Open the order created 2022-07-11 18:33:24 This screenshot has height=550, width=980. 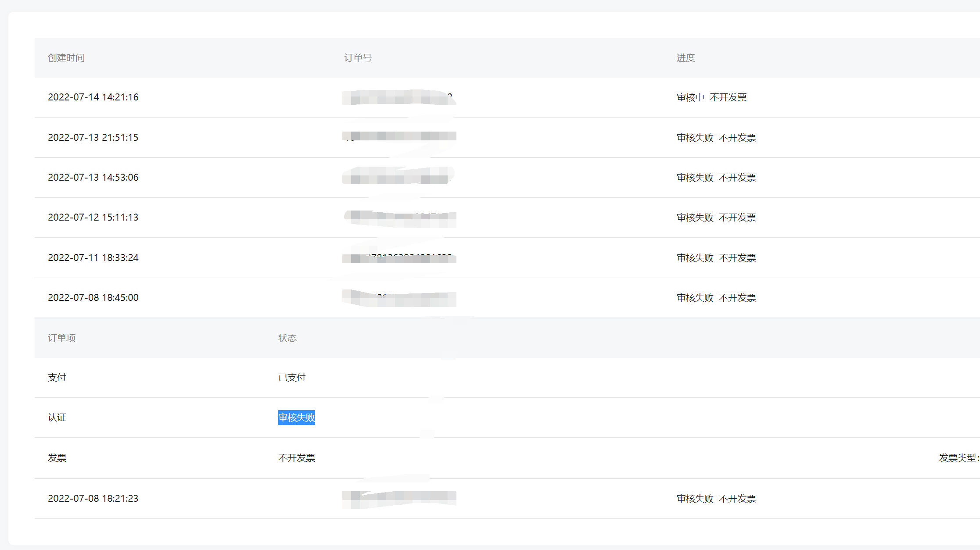[93, 258]
